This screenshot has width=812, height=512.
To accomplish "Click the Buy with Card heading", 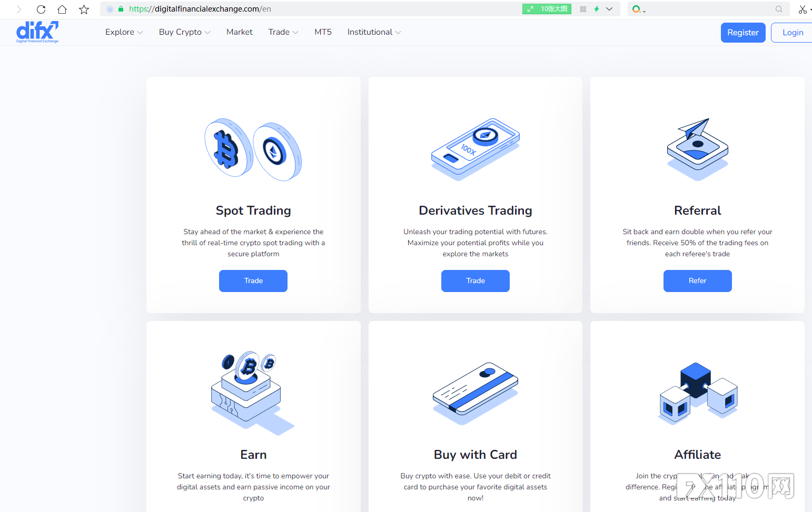I will pyautogui.click(x=476, y=455).
